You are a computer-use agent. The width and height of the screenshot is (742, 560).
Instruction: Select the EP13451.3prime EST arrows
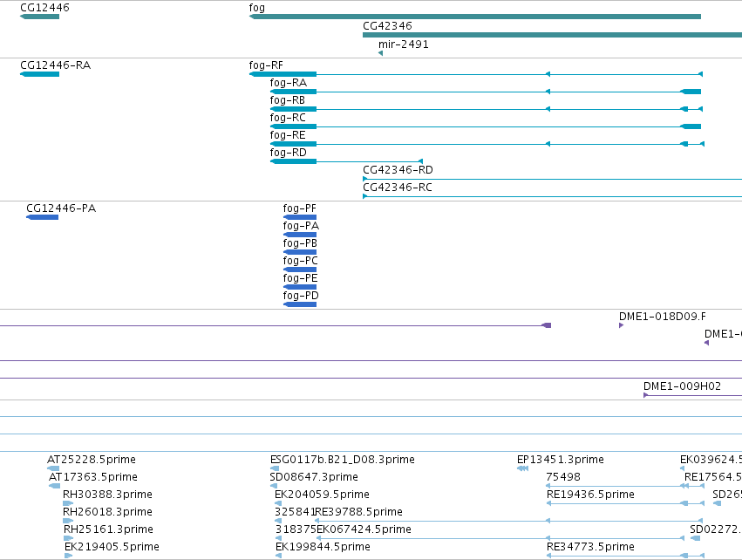click(x=523, y=468)
